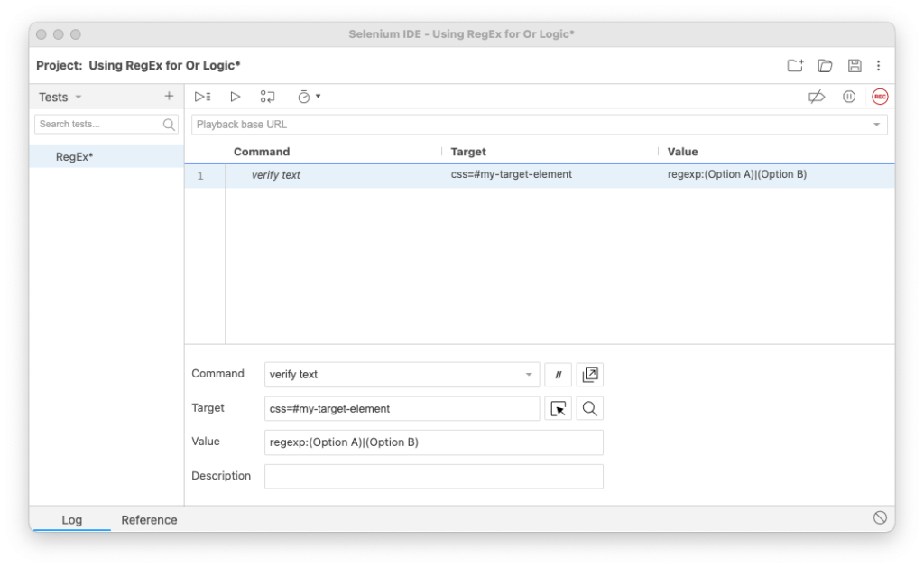
Task: Open the Command dropdown showing verify text
Action: [x=402, y=375]
